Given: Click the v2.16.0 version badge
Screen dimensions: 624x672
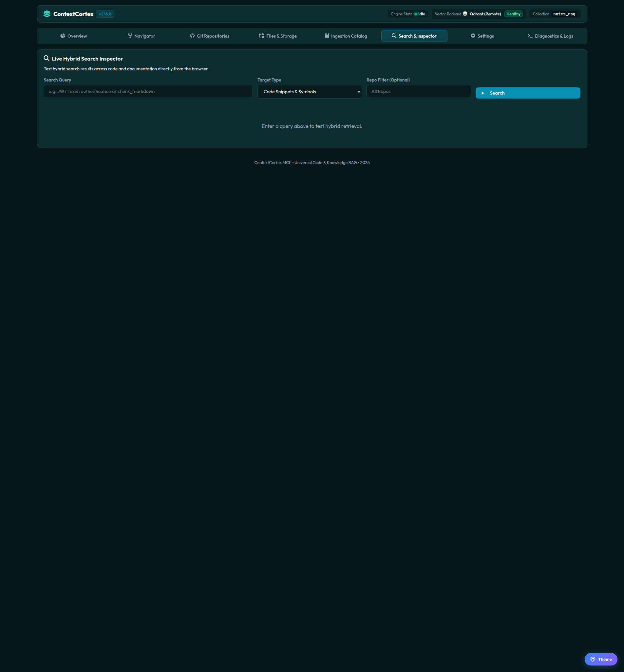Looking at the screenshot, I should (x=105, y=14).
